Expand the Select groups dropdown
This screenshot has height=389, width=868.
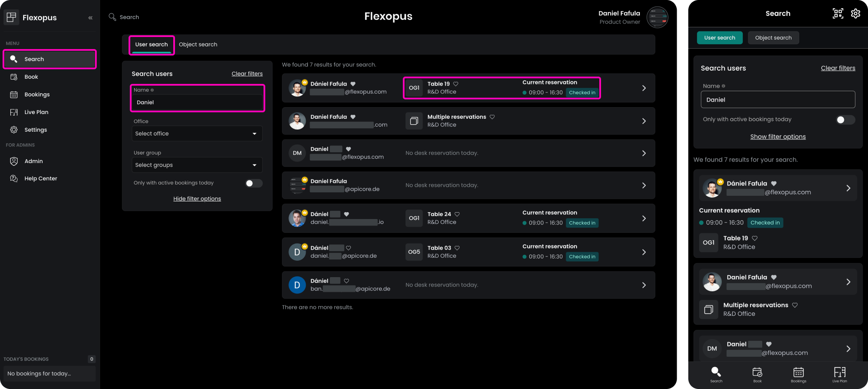point(197,165)
